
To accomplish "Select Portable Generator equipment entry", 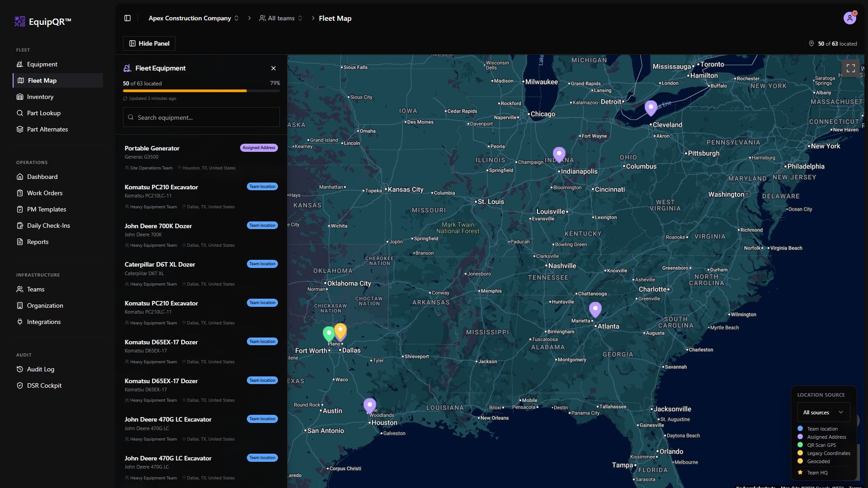I will 201,158.
